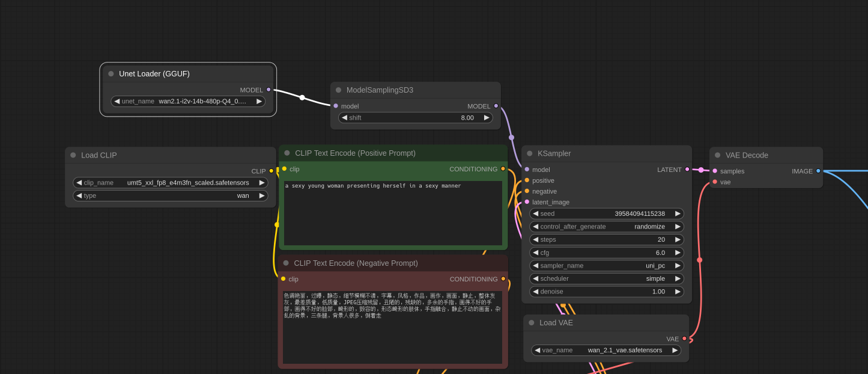Image resolution: width=868 pixels, height=374 pixels.
Task: Click ModelSamplingSD3 MODEL output socket
Action: tap(496, 106)
